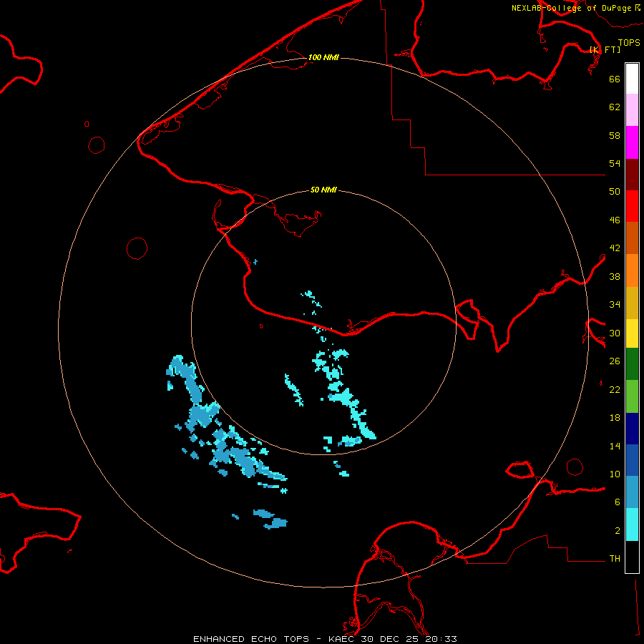Click the legend value 14
Viewport: 644px width, 644px height.
pos(615,446)
